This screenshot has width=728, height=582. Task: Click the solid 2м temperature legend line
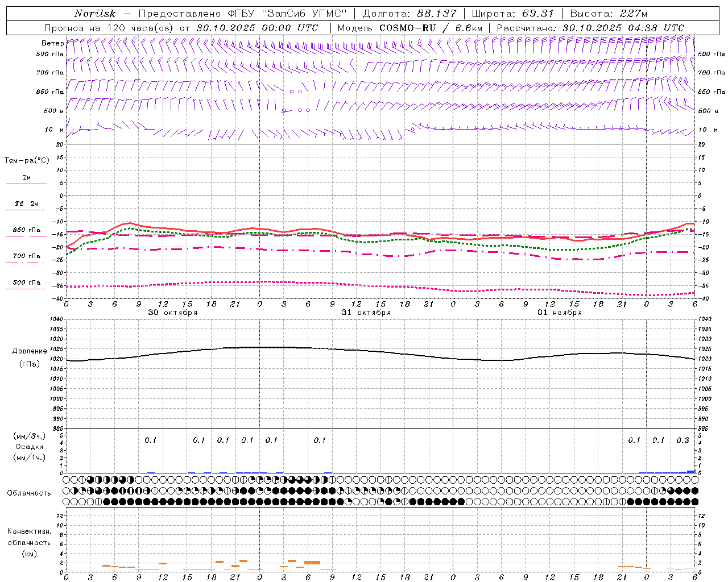(26, 184)
